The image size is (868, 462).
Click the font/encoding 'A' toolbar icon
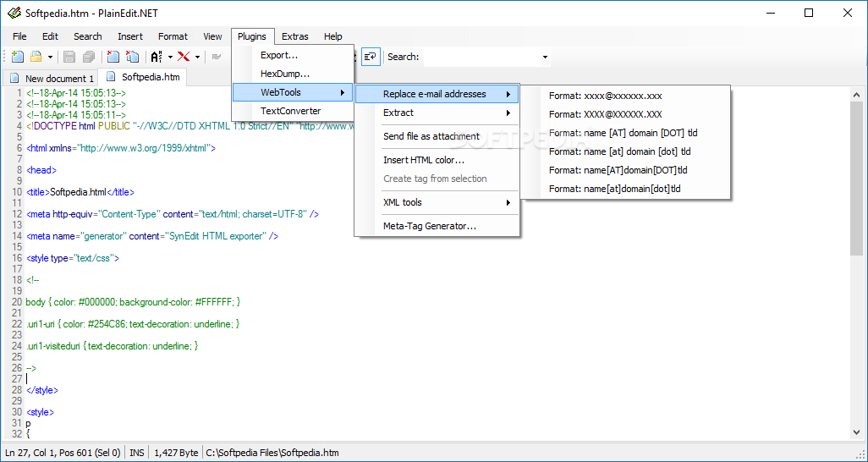point(157,57)
